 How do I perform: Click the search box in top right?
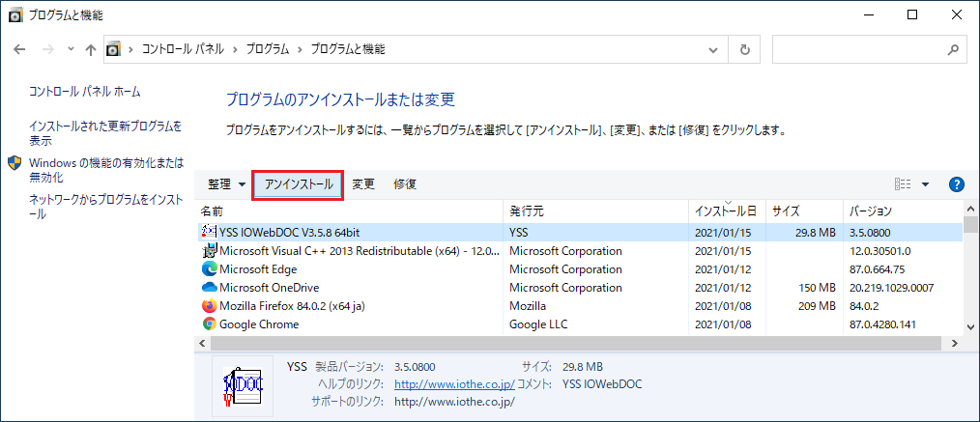point(860,49)
